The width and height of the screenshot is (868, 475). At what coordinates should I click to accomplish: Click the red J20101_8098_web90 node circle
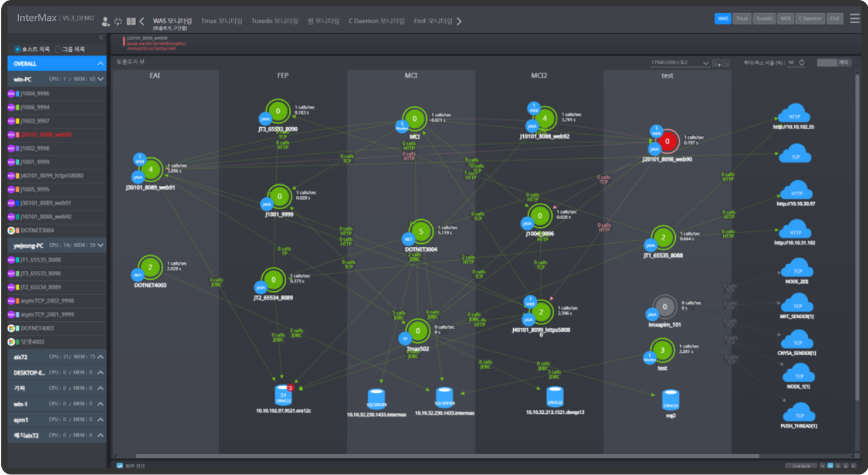tap(667, 142)
